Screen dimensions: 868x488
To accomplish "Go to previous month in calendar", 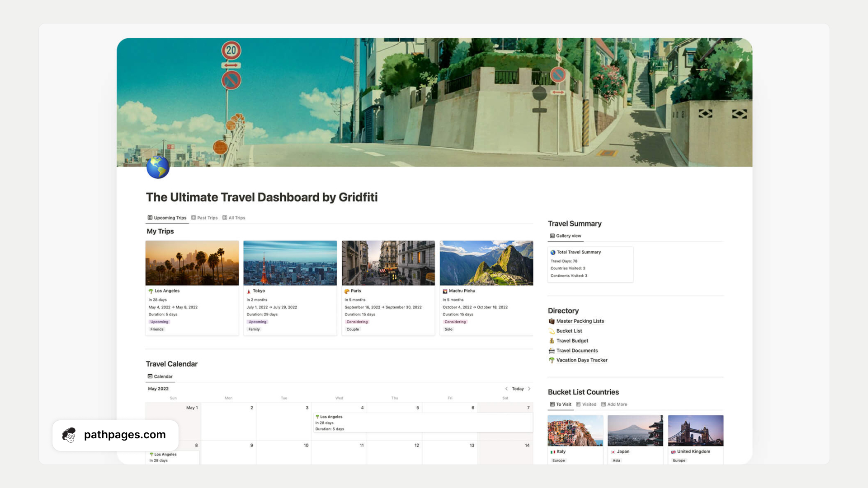I will 506,389.
